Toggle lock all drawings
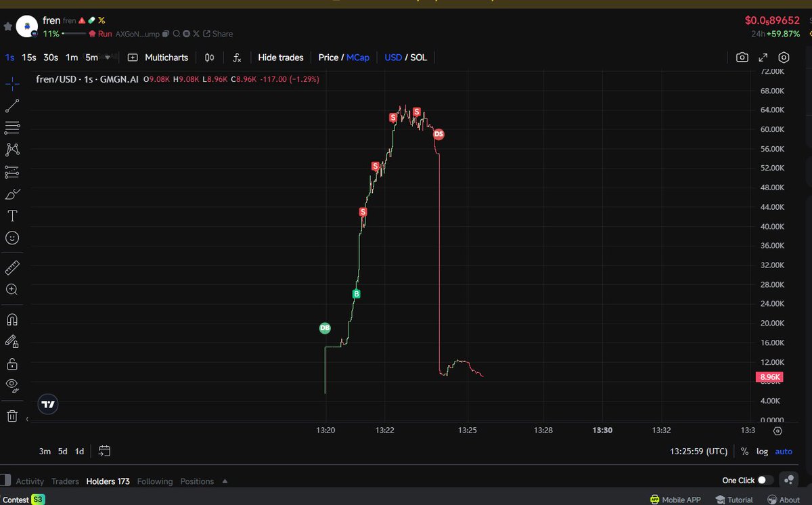The height and width of the screenshot is (505, 812). pyautogui.click(x=12, y=364)
